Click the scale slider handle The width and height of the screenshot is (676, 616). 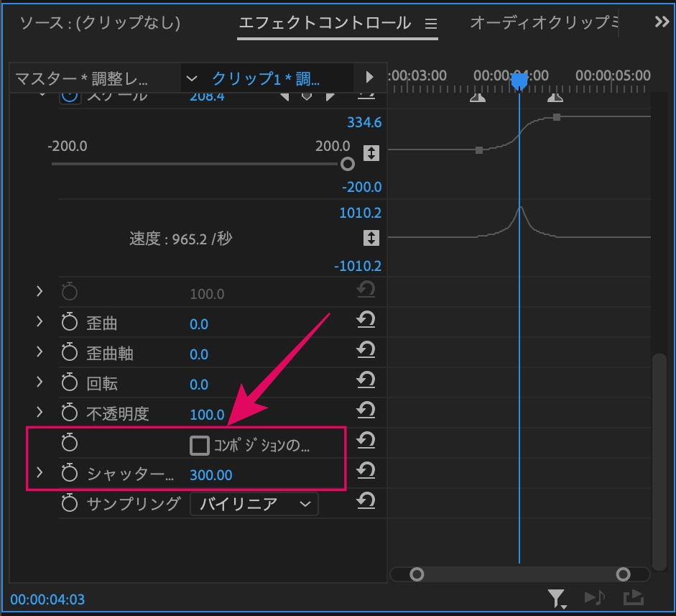tap(348, 164)
